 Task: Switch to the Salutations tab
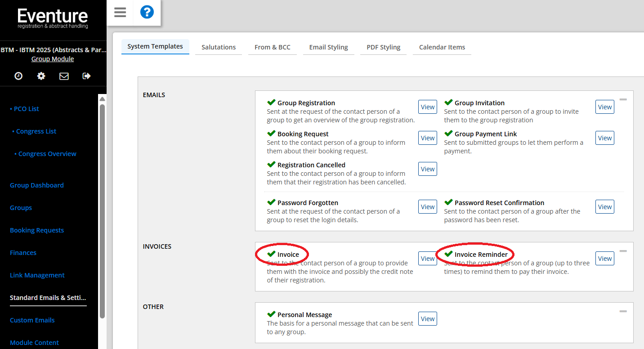tap(219, 47)
